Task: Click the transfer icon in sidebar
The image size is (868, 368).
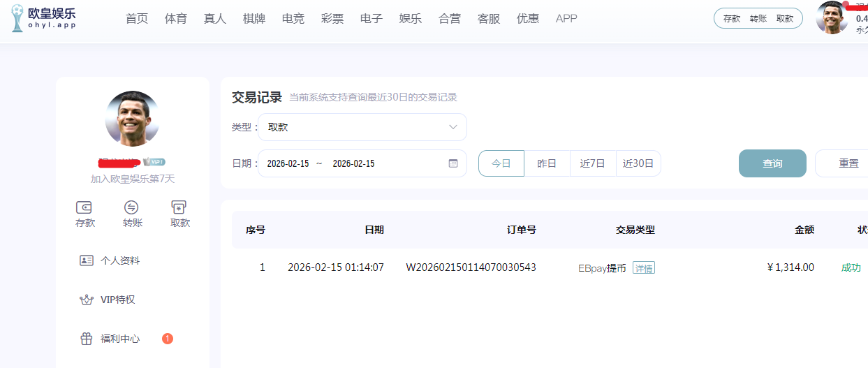Action: 132,207
